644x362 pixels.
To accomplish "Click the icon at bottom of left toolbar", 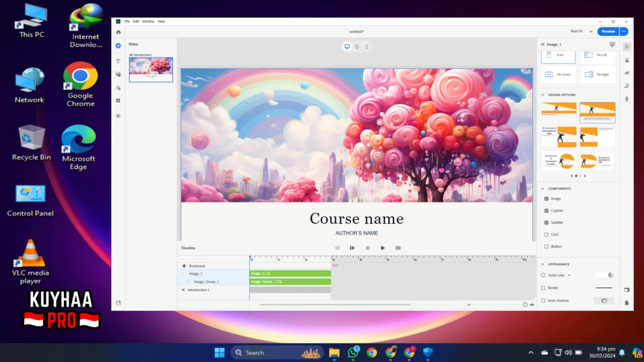I will [x=118, y=303].
